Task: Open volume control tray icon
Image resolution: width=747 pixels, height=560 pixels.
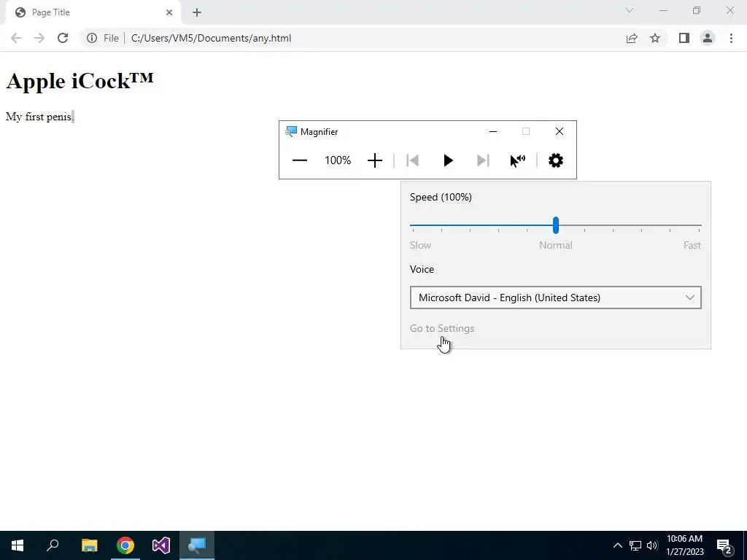Action: pos(652,545)
